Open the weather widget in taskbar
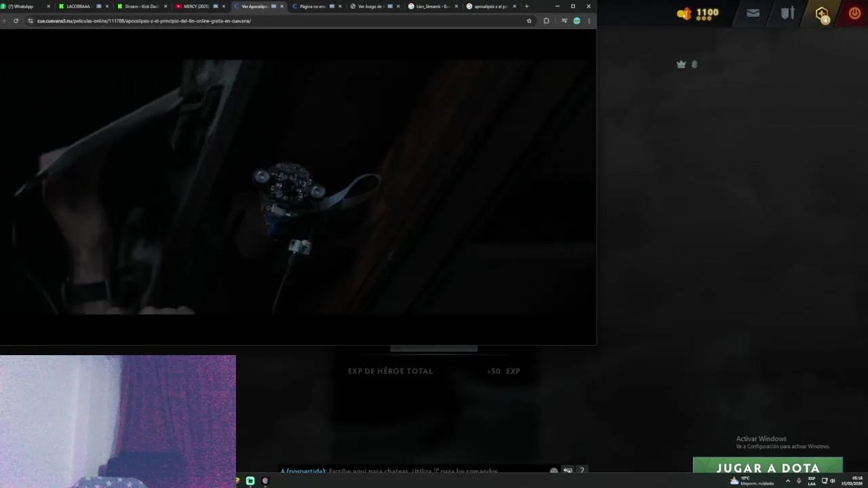The image size is (868, 488). point(752,481)
